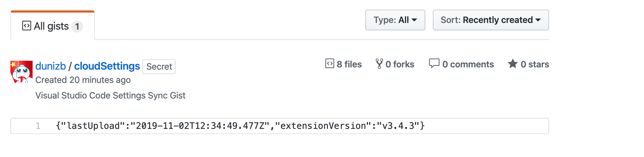
Task: Click the fork icon beside 0 forks
Action: pos(379,64)
